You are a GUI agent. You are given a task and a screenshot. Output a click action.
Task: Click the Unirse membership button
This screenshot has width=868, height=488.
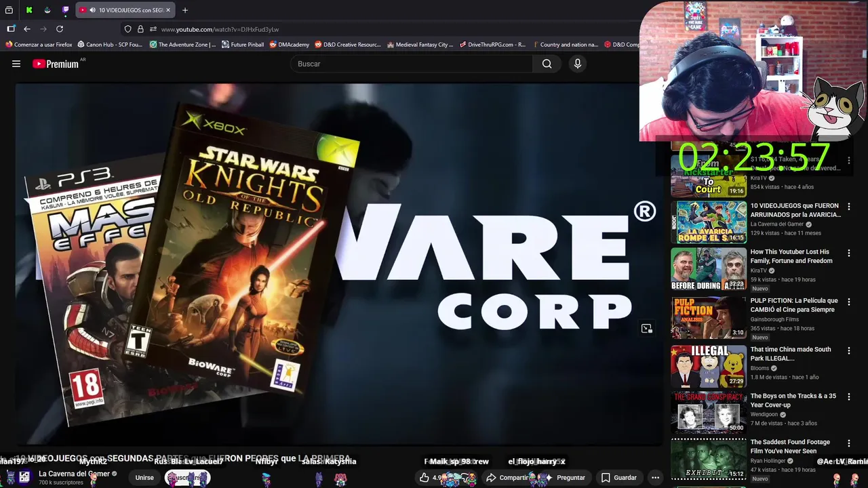(x=144, y=478)
